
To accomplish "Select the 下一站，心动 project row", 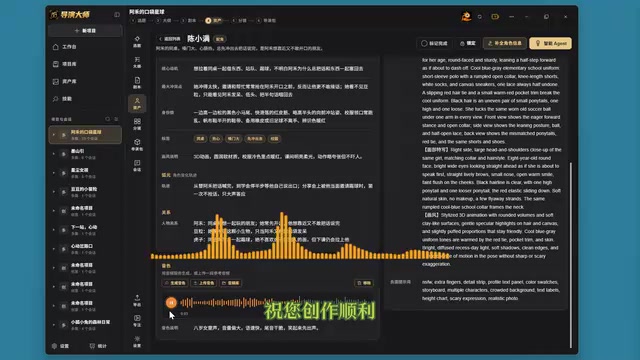I will 85,230.
